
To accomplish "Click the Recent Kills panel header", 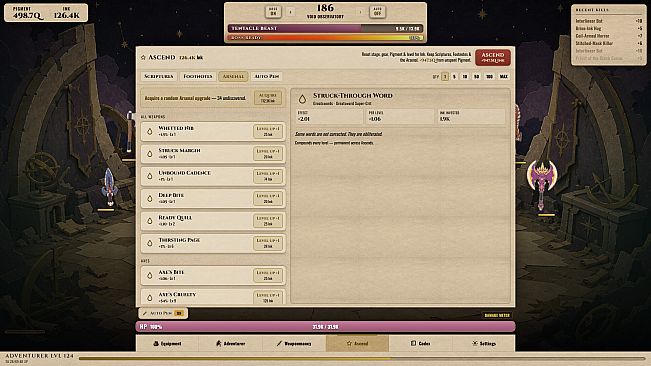I will (592, 10).
